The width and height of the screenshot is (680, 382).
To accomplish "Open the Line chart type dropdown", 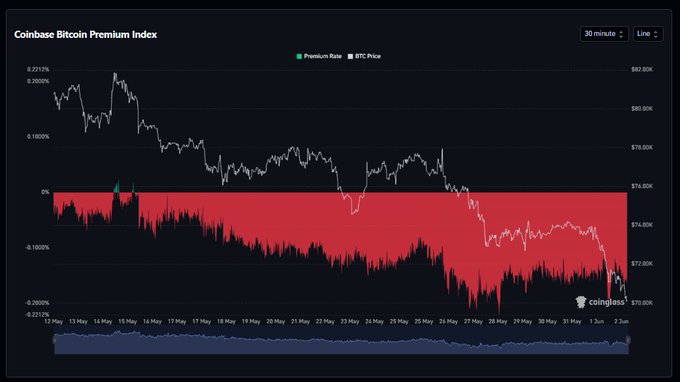I will (648, 34).
